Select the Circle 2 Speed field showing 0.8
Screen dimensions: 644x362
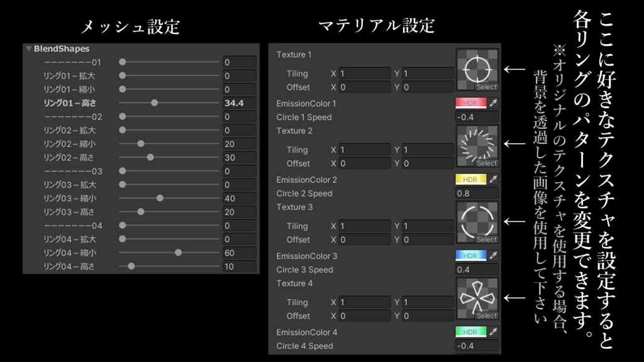pyautogui.click(x=477, y=193)
